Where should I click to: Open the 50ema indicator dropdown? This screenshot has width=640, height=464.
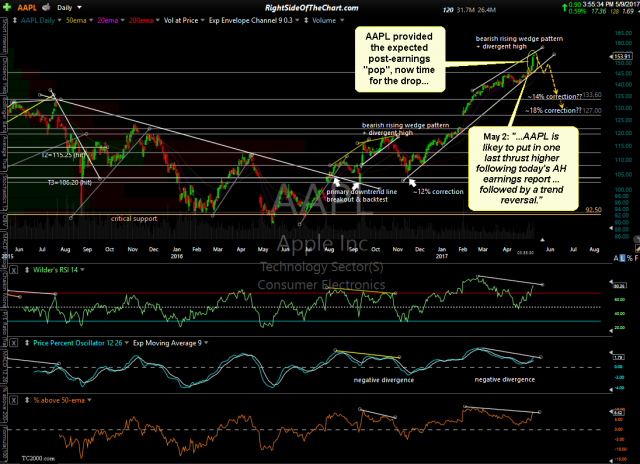click(x=91, y=20)
